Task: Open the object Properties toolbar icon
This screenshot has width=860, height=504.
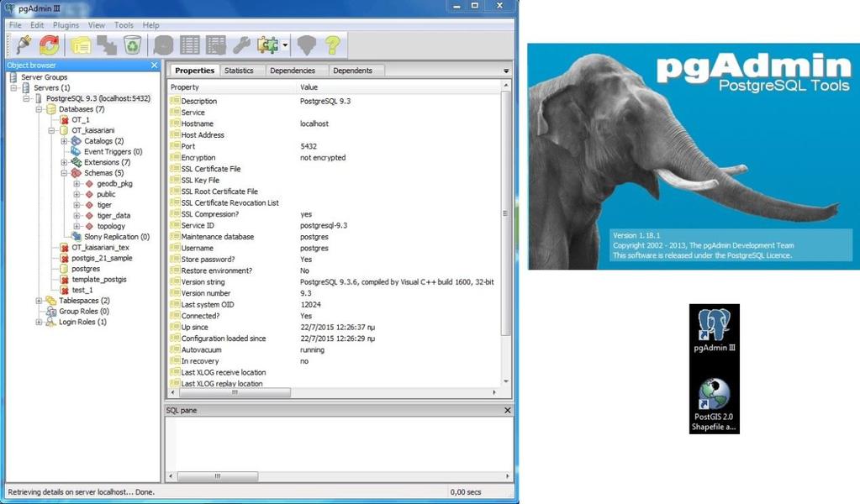Action: [x=81, y=45]
